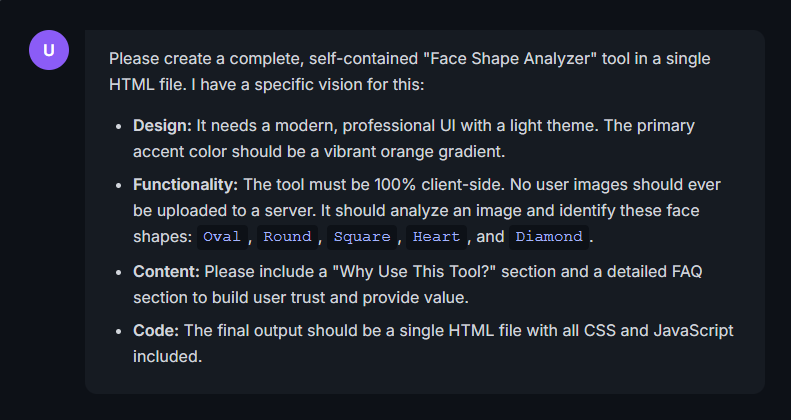Click the bullet before the Content item
This screenshot has width=791, height=420.
coord(119,273)
